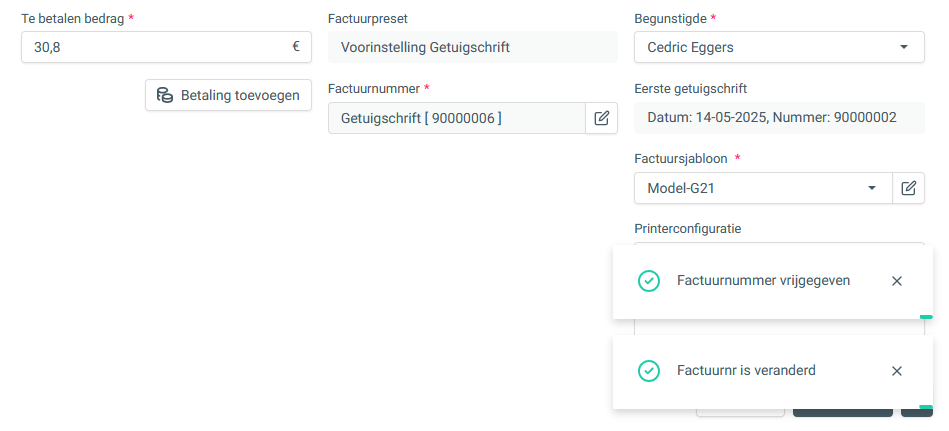Click the checkmark icon on Factuurnr is veranderd
The image size is (949, 431).
[x=649, y=371]
